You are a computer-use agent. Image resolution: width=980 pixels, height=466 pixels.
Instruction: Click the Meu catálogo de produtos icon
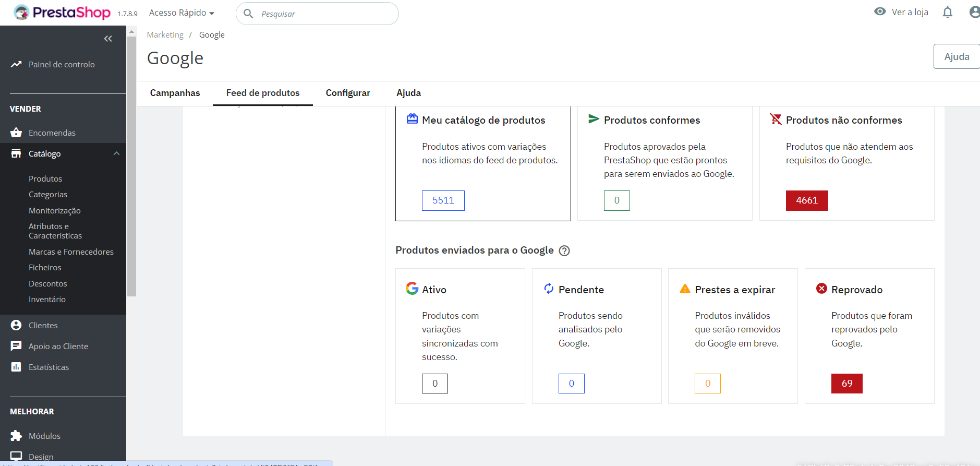pos(412,119)
